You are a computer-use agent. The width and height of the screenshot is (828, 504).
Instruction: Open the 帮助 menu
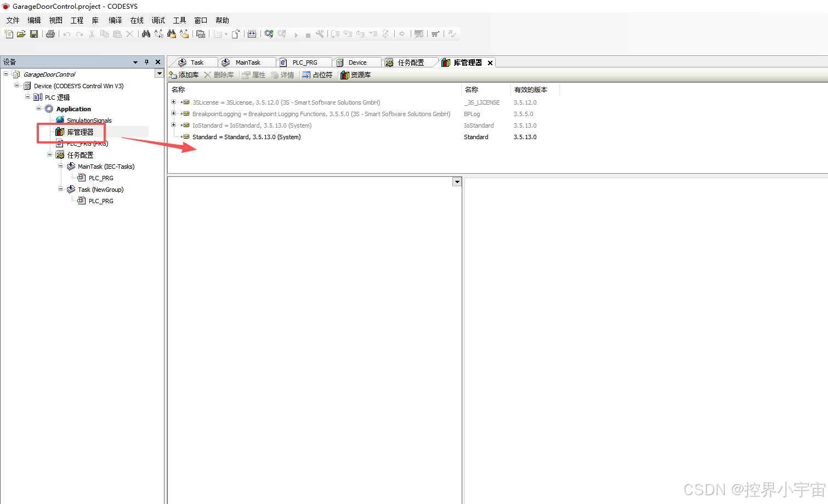pos(223,20)
